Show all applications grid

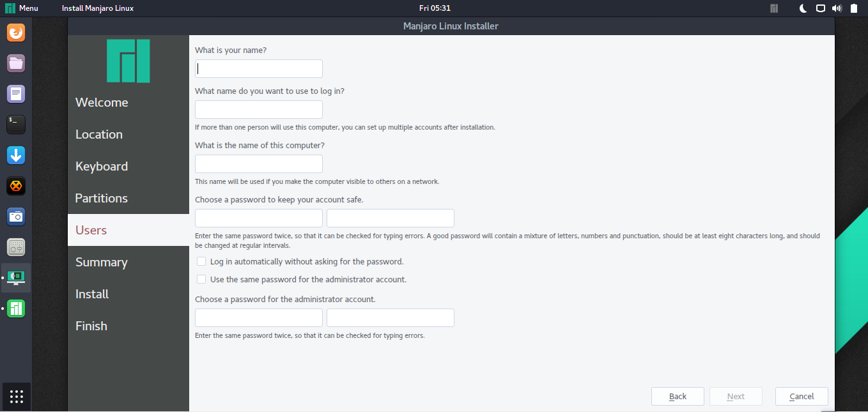pos(17,397)
